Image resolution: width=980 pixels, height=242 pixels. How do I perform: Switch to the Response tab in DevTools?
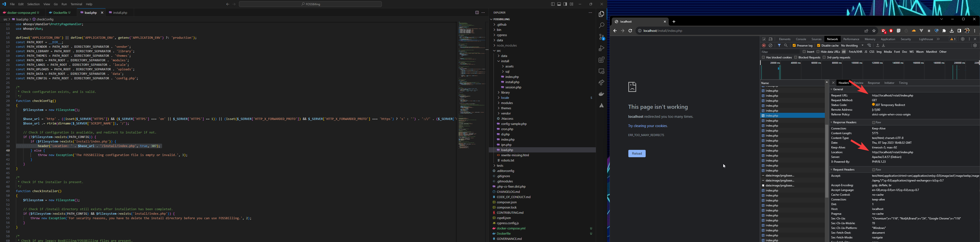(874, 83)
